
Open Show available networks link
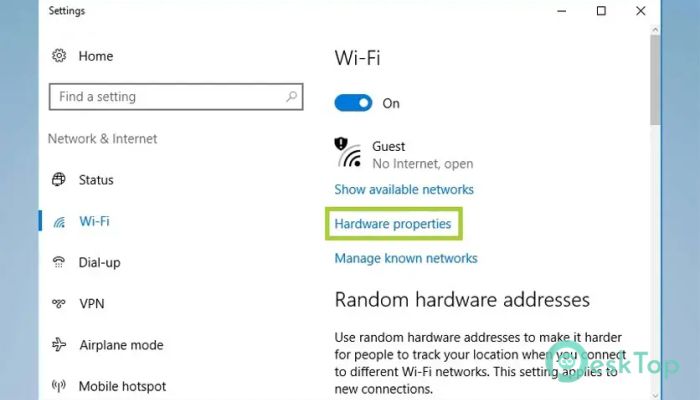point(404,189)
